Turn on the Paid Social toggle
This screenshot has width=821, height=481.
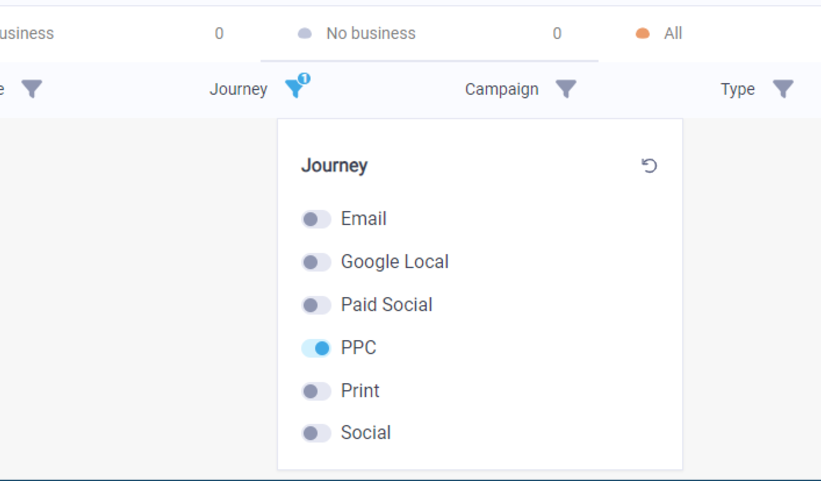[x=316, y=305]
